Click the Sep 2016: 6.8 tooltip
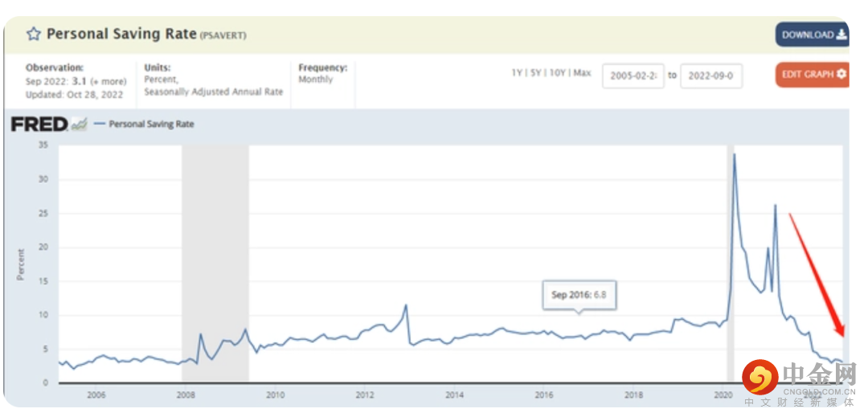Image resolution: width=868 pixels, height=417 pixels. click(x=579, y=295)
